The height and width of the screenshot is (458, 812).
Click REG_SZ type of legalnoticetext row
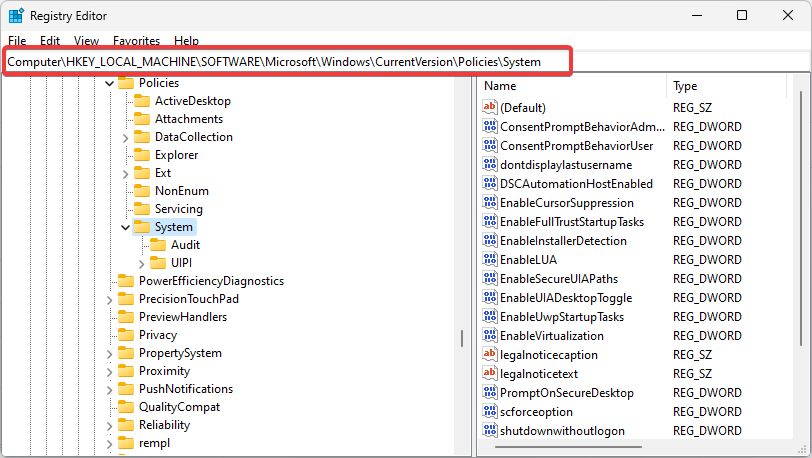coord(692,374)
